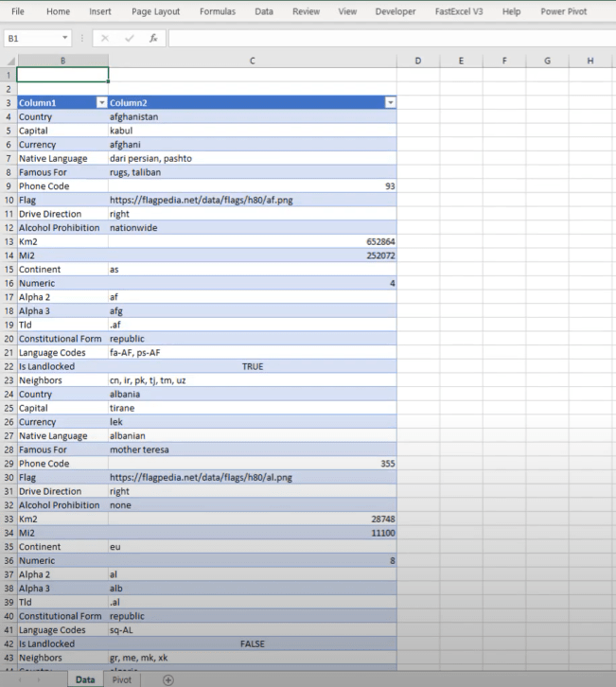Screen dimensions: 616x687
Task: Click the al.png flag URL cell
Action: (253, 477)
